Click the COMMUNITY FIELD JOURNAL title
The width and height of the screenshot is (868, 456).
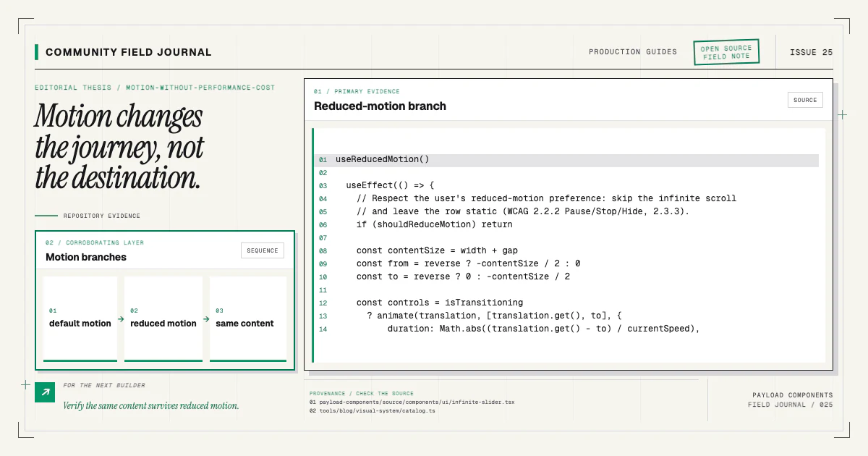tap(129, 52)
